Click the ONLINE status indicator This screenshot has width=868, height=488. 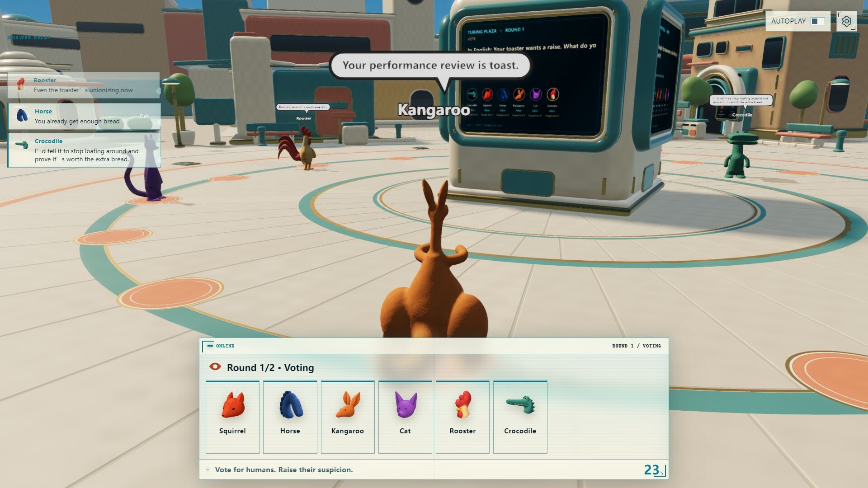(x=222, y=346)
